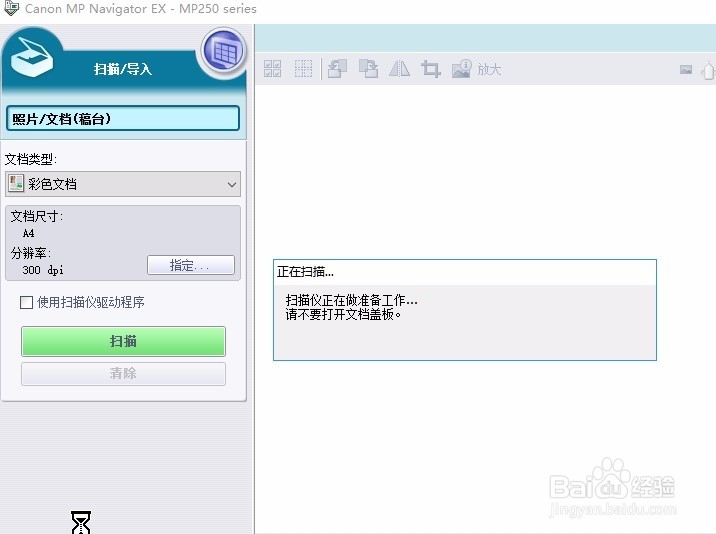Click the 放大 zoom label
This screenshot has height=534, width=716.
point(490,69)
